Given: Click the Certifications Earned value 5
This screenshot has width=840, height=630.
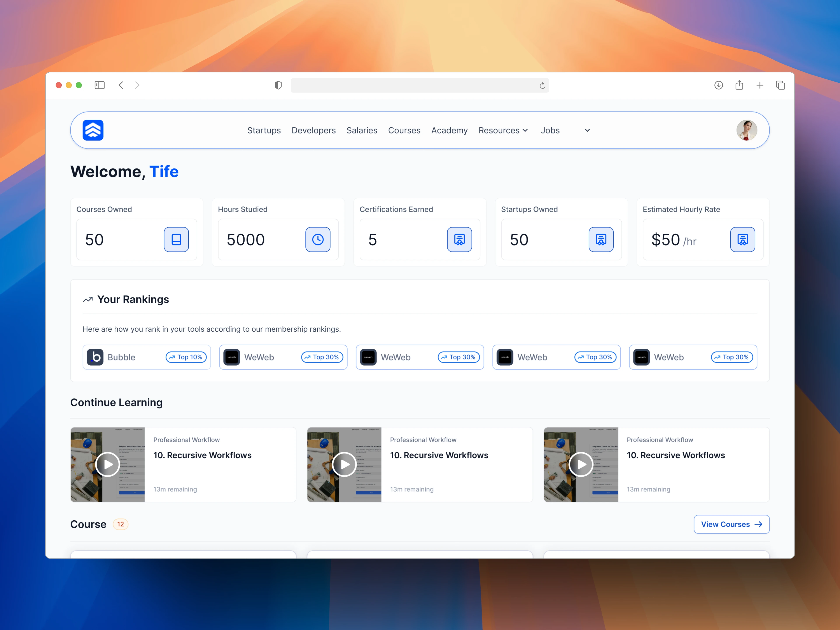Looking at the screenshot, I should pos(373,240).
